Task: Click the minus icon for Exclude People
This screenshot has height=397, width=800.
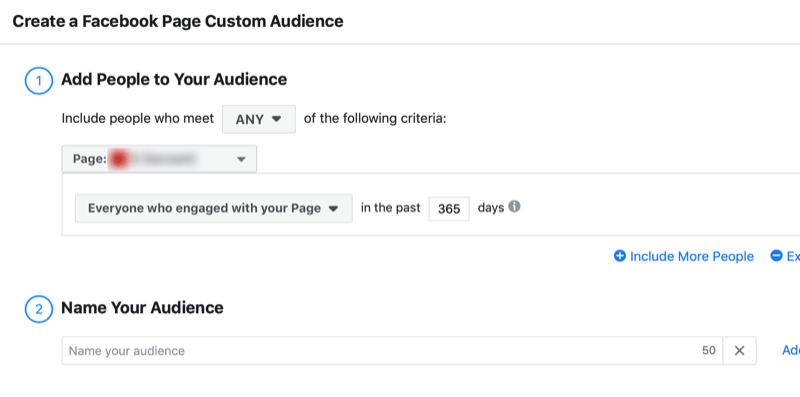Action: point(776,256)
